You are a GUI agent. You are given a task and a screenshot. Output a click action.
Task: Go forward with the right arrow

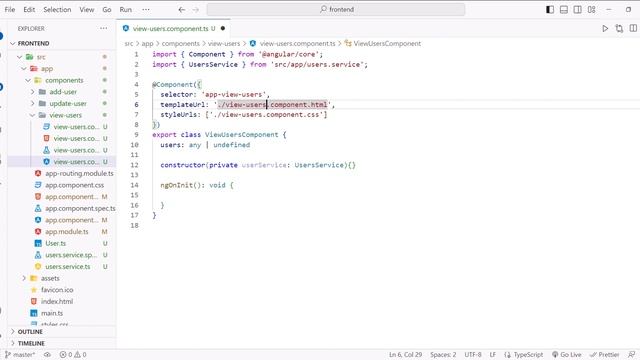point(196,9)
